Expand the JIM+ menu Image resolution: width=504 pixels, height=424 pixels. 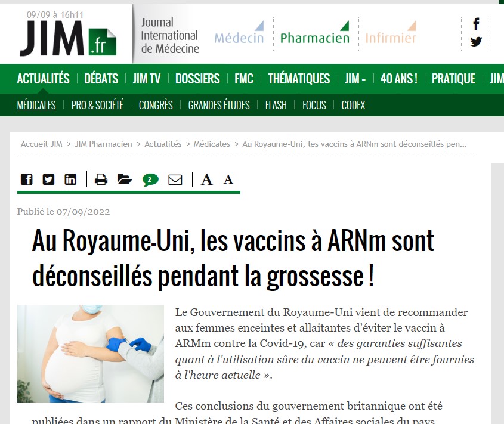355,79
